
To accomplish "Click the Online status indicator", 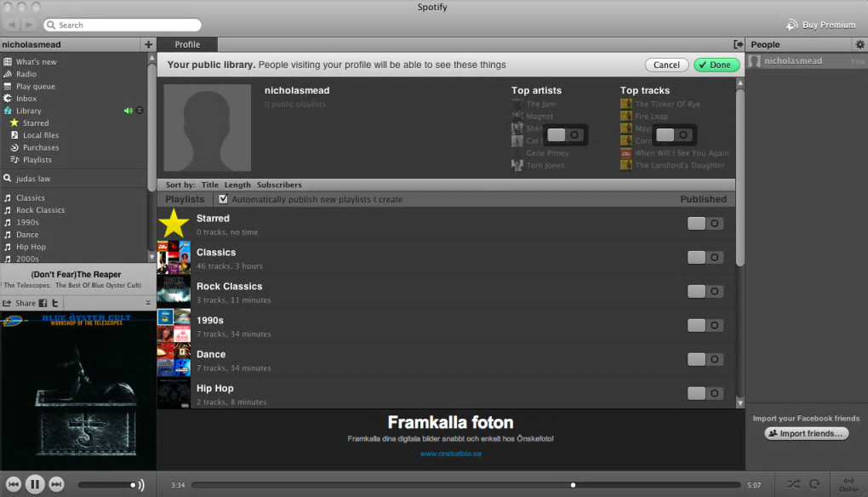I will click(x=848, y=484).
